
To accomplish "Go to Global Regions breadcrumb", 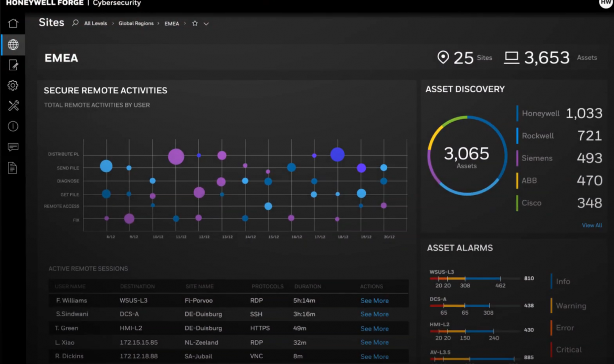I will (x=136, y=24).
